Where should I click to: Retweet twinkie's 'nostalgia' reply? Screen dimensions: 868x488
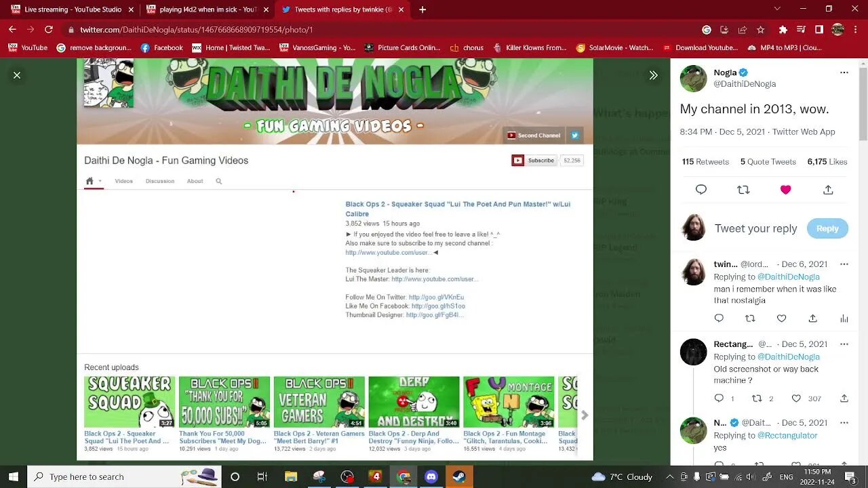click(750, 319)
